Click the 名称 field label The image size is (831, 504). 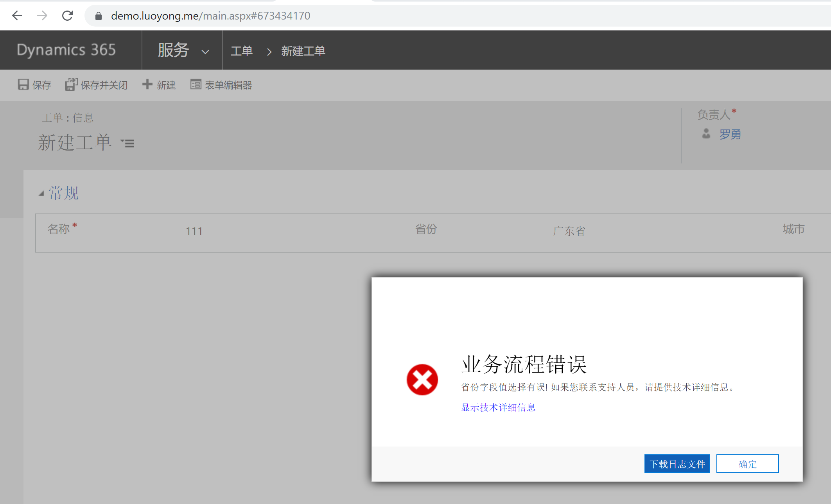tap(58, 229)
